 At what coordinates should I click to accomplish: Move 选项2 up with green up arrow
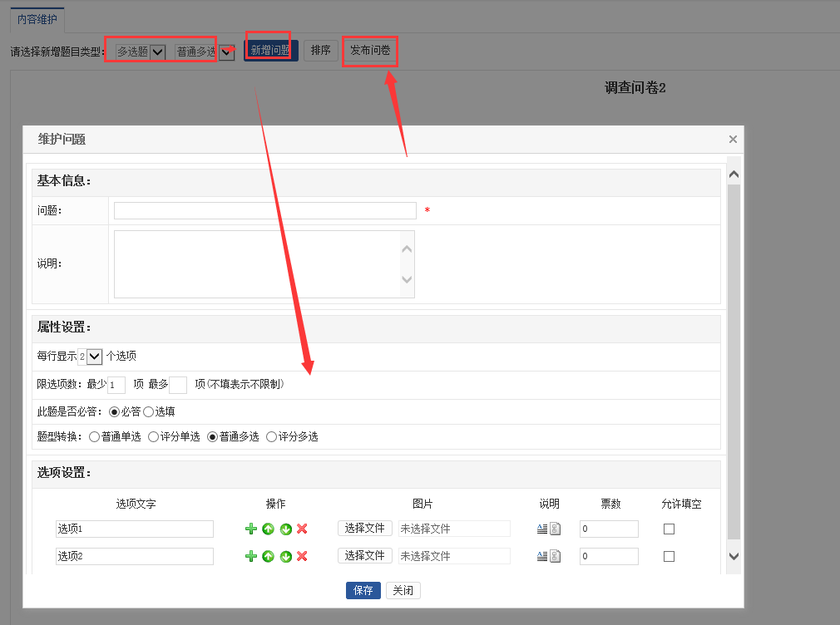point(268,556)
